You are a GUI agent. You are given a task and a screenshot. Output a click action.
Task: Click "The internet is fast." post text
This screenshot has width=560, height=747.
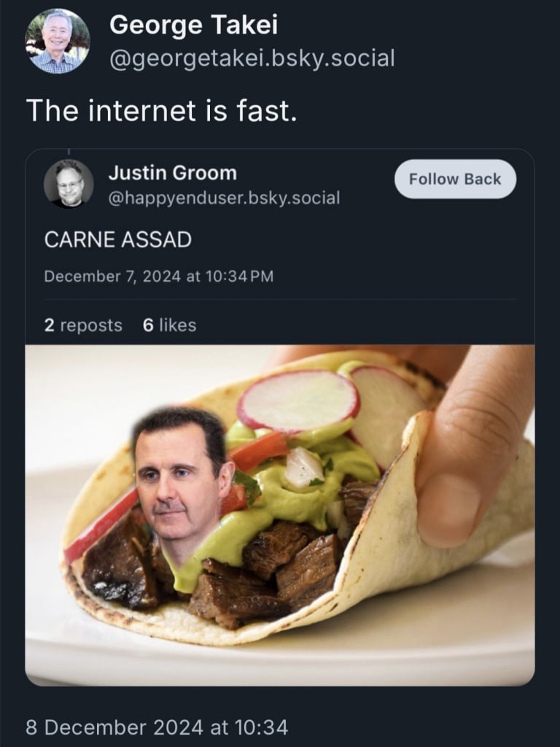pos(162,111)
